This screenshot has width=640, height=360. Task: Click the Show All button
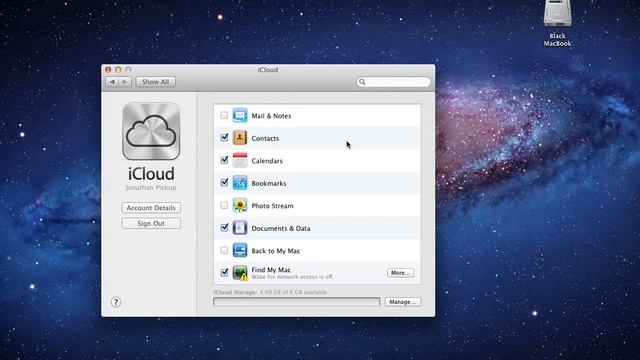[156, 82]
